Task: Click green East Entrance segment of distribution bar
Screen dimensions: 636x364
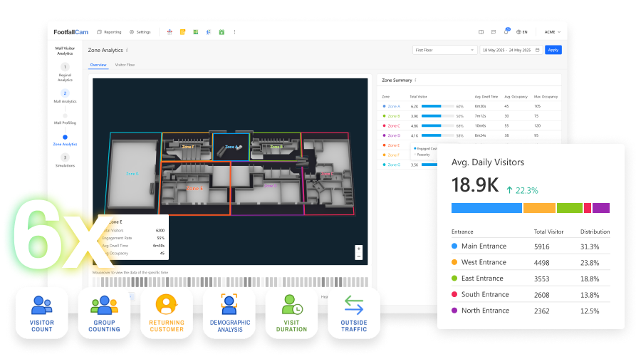Action: pos(570,208)
